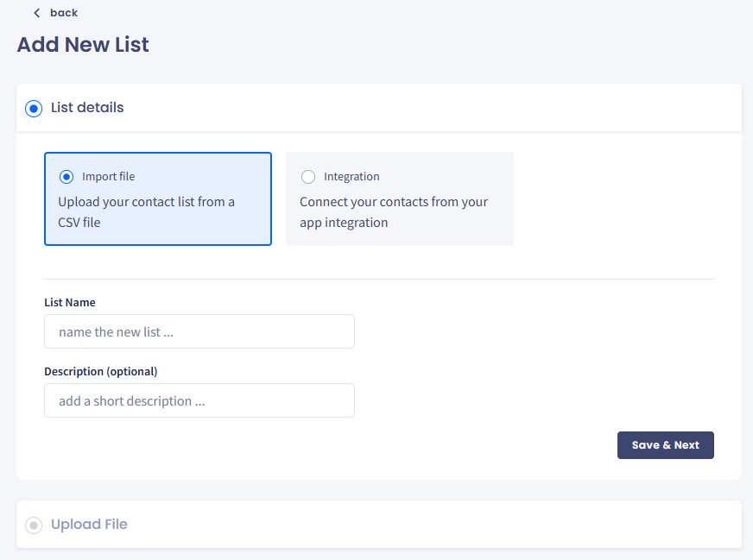Choose the app integration card description
This screenshot has width=753, height=560.
(x=394, y=212)
